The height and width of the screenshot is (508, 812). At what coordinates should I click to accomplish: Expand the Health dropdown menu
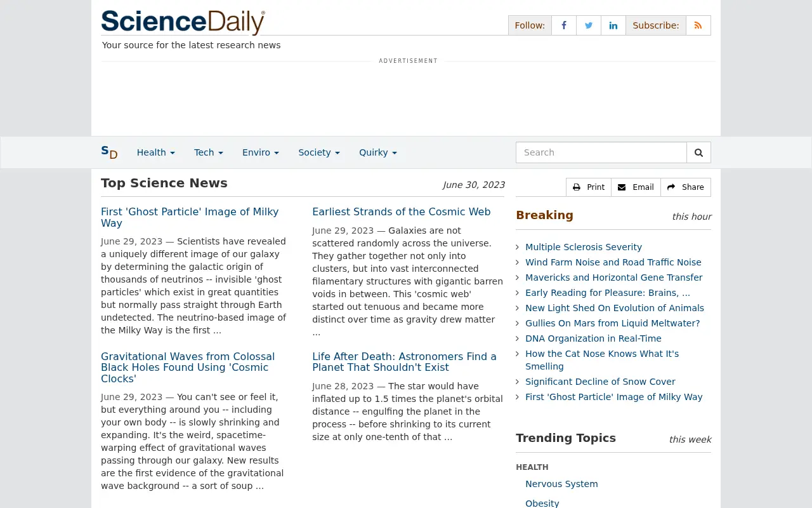[x=156, y=152]
